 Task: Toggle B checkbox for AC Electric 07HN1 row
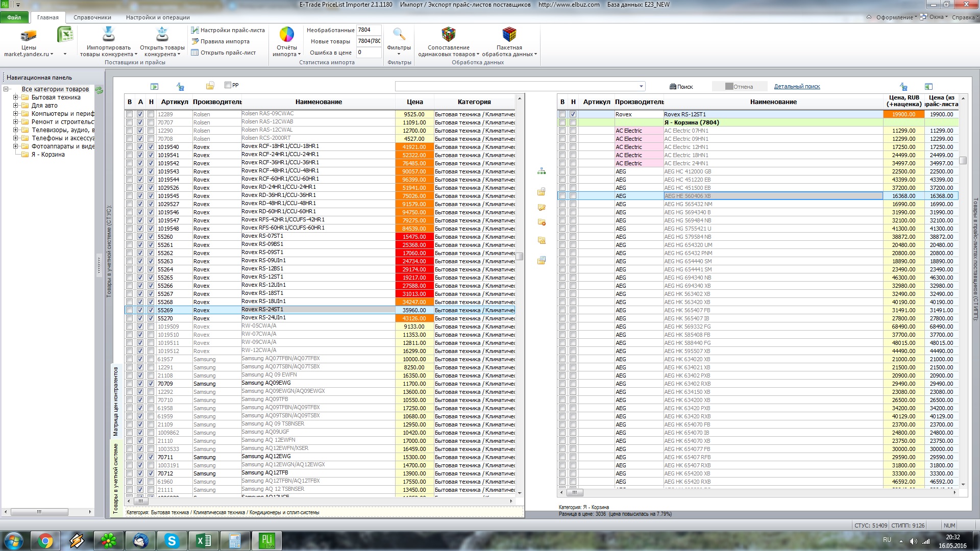click(x=562, y=131)
